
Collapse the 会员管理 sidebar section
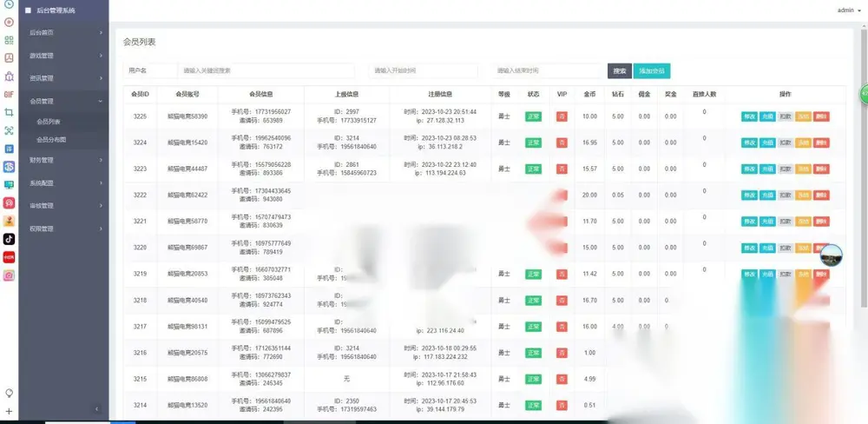[64, 101]
